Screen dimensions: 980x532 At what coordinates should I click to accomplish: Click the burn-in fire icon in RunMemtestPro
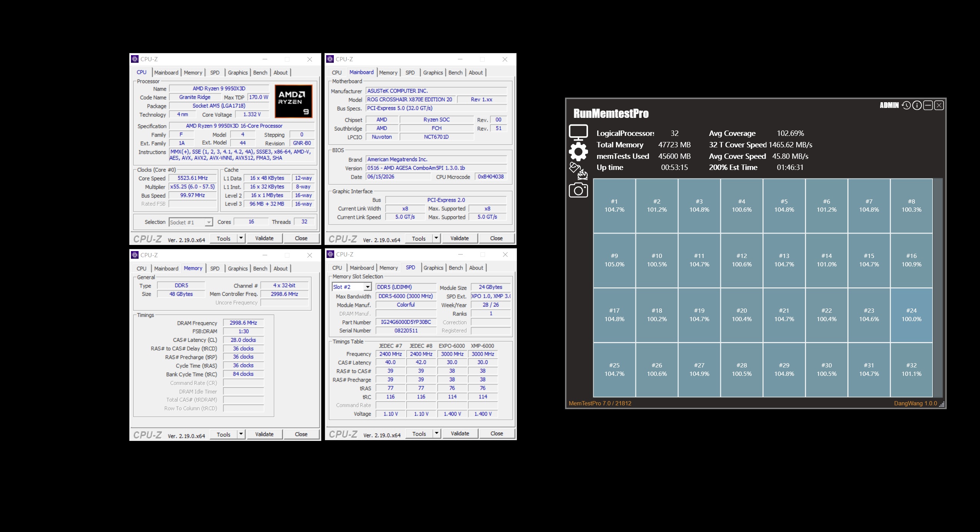pyautogui.click(x=578, y=171)
